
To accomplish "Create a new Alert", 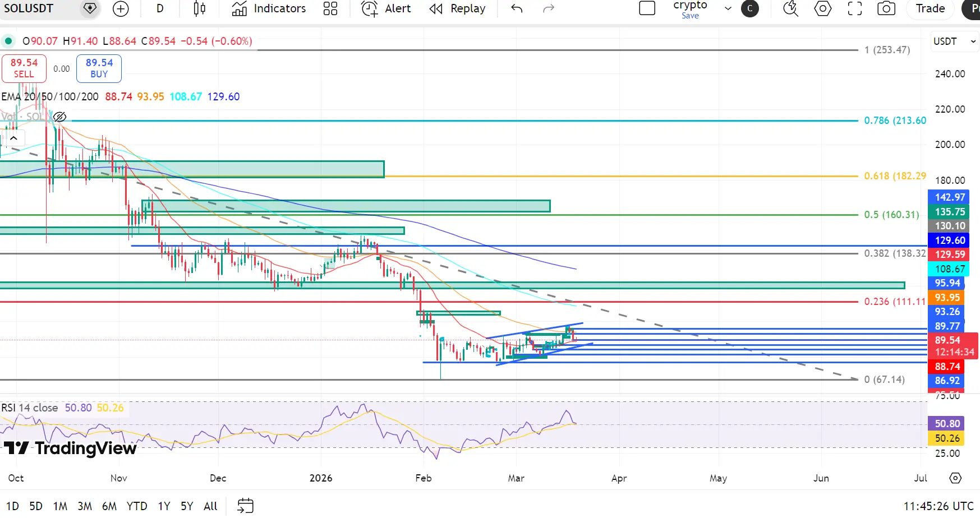I will tap(386, 8).
